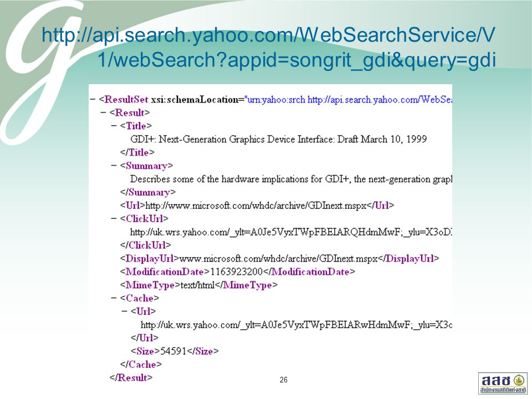Click the closing Url tag inside Cache

click(145, 338)
